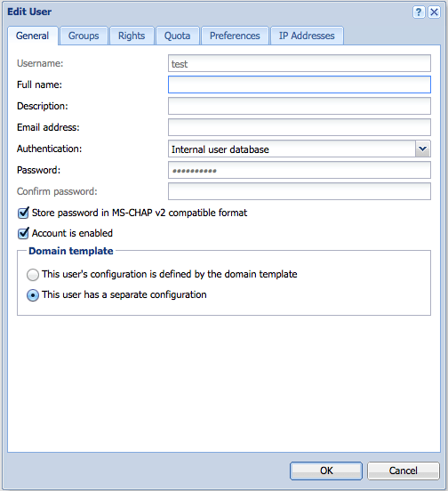Click the Cancel button

coord(404,471)
